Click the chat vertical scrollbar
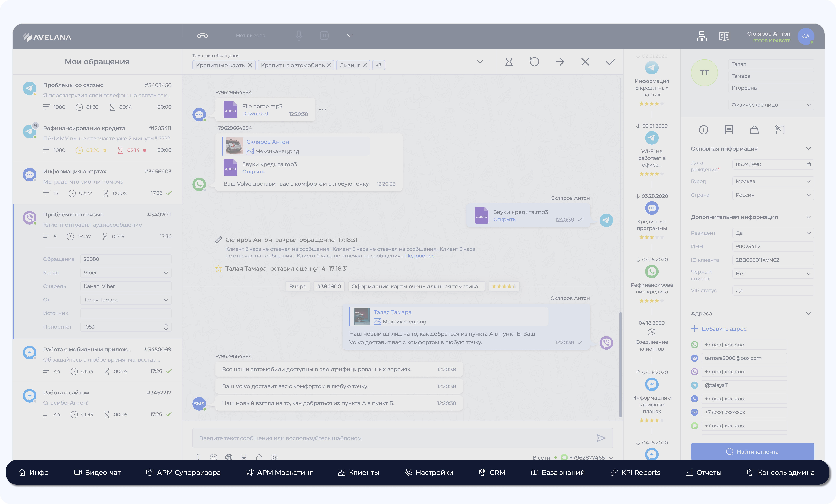Screen dimensions: 836x504 [621, 365]
